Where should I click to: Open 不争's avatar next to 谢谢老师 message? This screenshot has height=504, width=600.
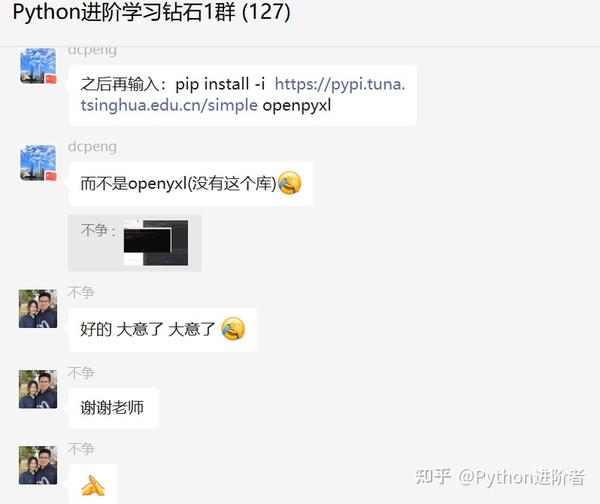(x=38, y=389)
